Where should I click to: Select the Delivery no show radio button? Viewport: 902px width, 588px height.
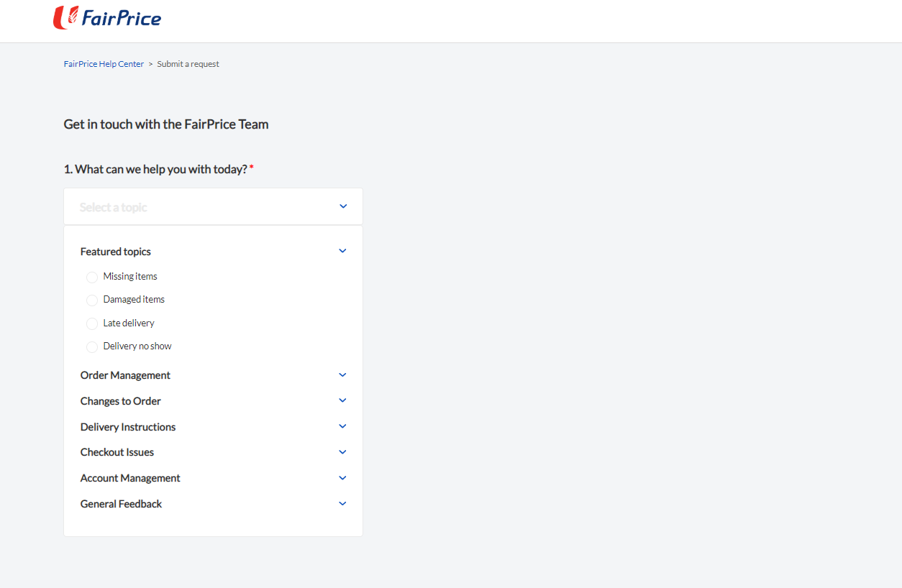[92, 347]
